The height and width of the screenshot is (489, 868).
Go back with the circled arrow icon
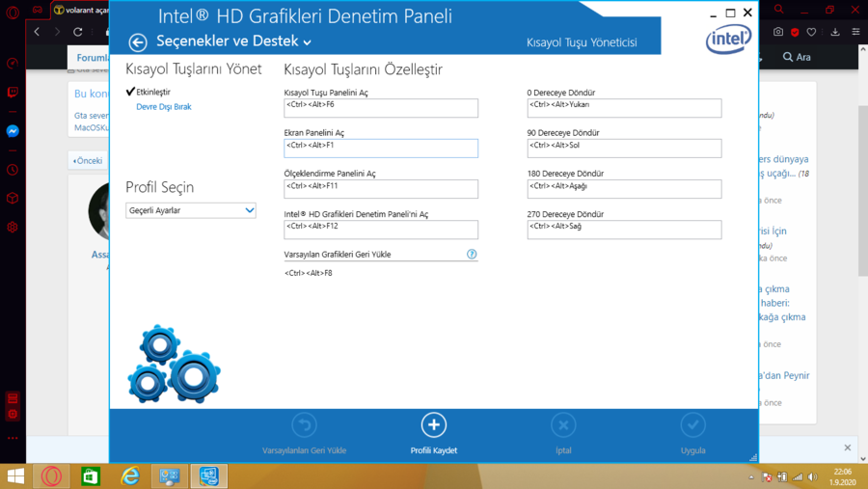[138, 42]
